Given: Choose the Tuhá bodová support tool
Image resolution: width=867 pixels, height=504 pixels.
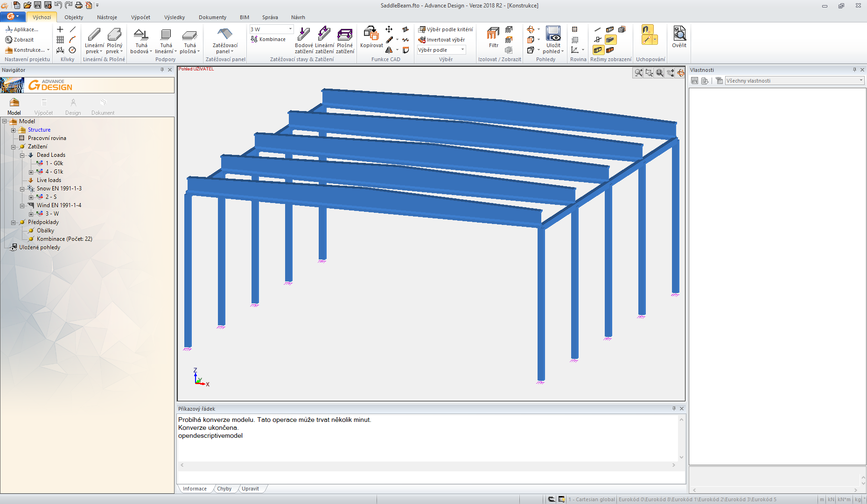Looking at the screenshot, I should coord(141,35).
